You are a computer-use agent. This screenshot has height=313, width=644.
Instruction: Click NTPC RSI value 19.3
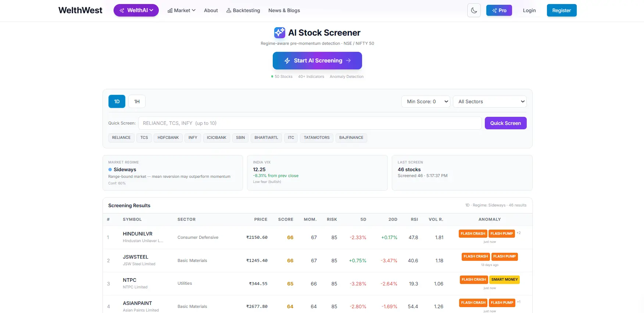point(414,284)
